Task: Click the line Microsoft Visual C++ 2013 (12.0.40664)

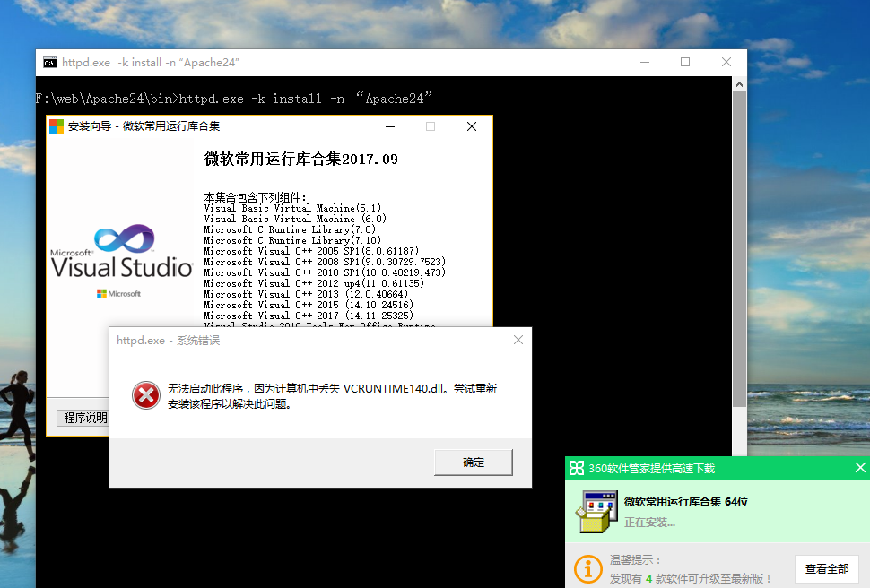Action: pyautogui.click(x=306, y=294)
